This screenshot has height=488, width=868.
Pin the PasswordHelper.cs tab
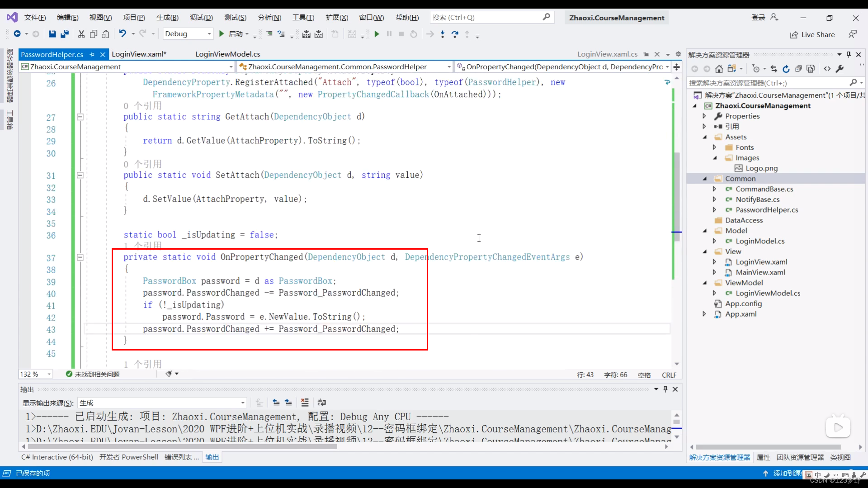[x=92, y=54]
